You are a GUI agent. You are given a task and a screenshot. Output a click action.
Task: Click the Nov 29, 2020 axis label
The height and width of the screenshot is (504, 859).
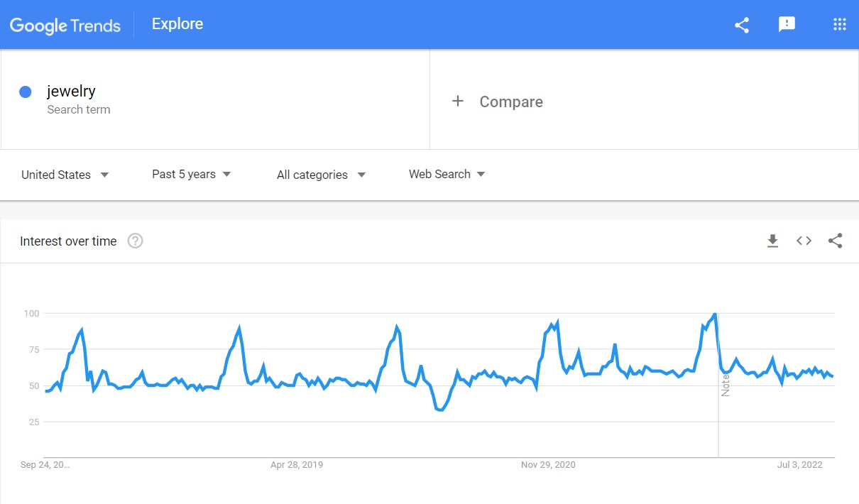548,465
